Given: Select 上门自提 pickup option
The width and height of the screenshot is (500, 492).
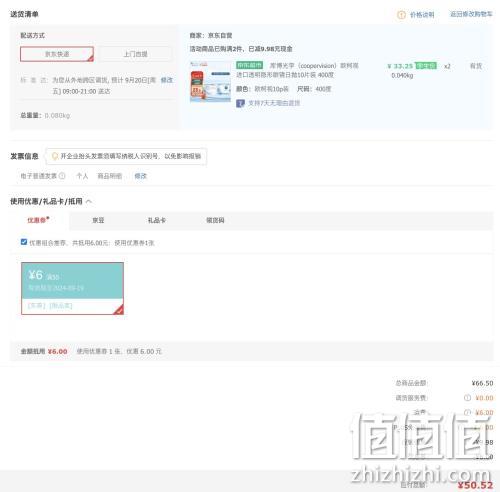Looking at the screenshot, I should point(135,54).
